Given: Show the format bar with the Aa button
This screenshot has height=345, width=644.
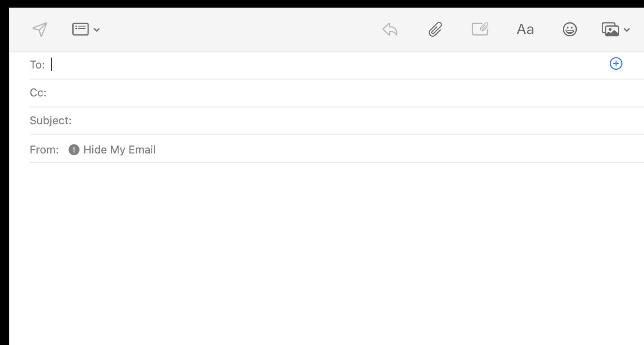Looking at the screenshot, I should pos(525,30).
